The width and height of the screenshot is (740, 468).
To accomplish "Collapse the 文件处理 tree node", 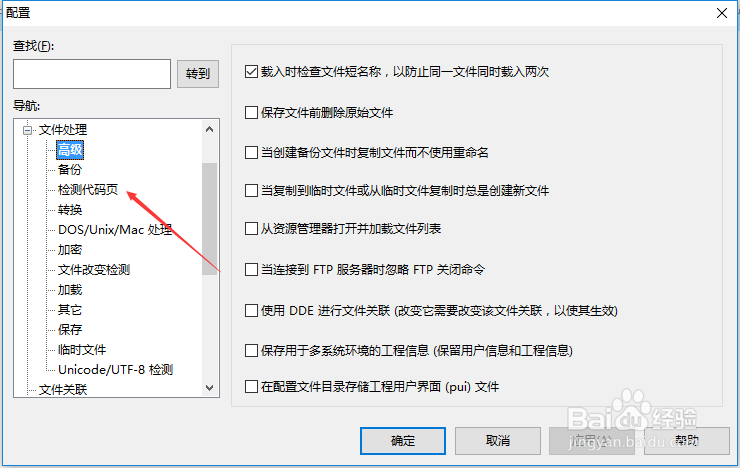I will point(27,130).
